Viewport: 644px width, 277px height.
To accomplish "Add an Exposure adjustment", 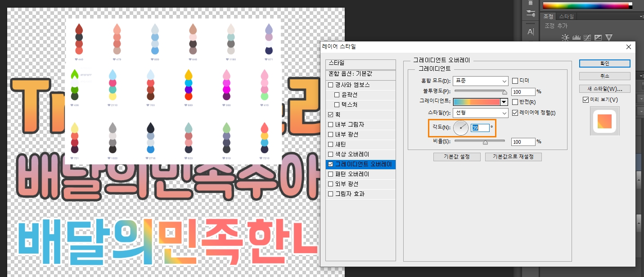I will point(598,37).
